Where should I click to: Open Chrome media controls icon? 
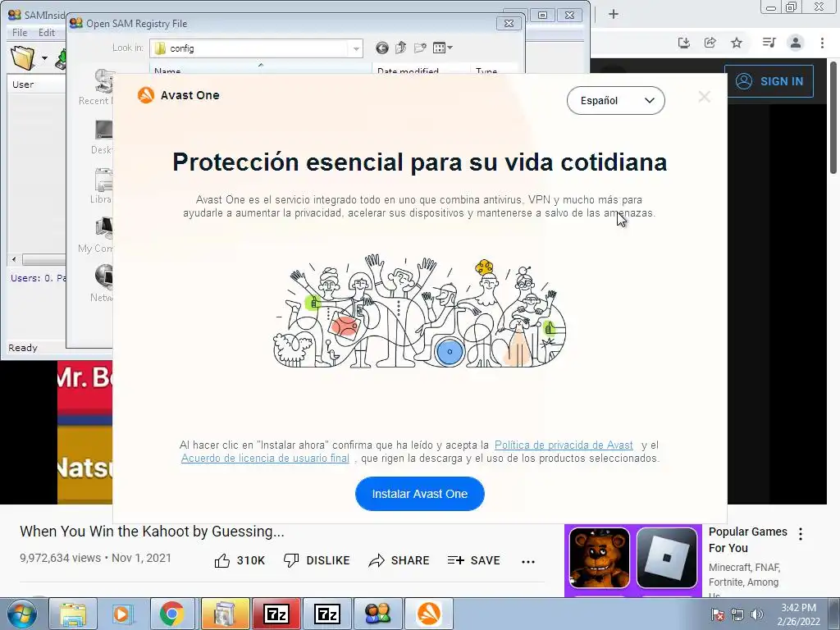click(x=769, y=43)
